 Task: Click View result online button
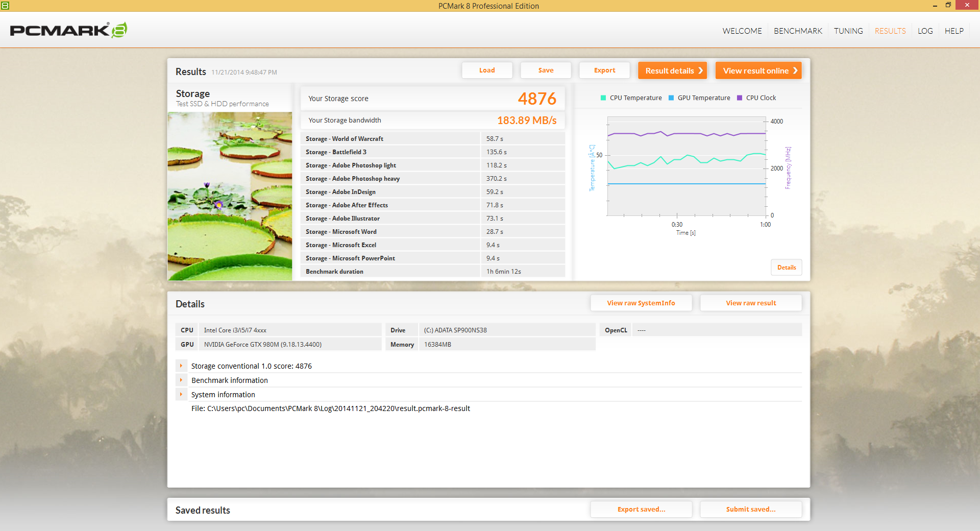click(x=758, y=70)
